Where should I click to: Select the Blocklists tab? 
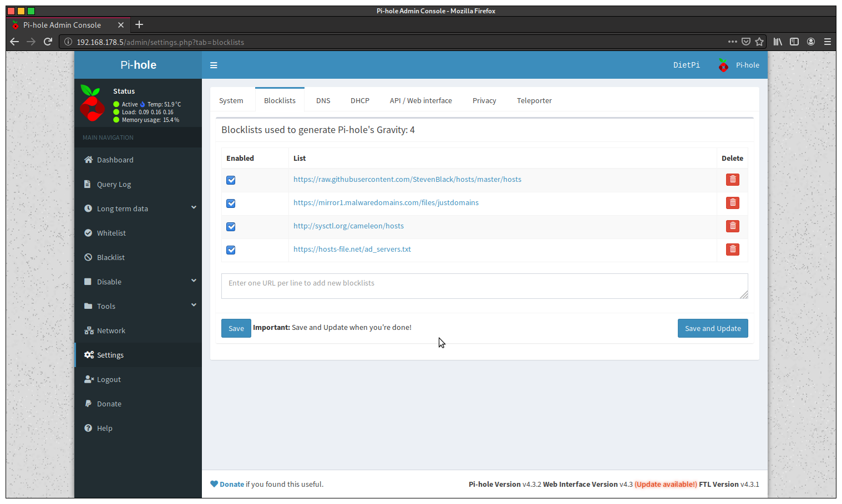click(280, 100)
